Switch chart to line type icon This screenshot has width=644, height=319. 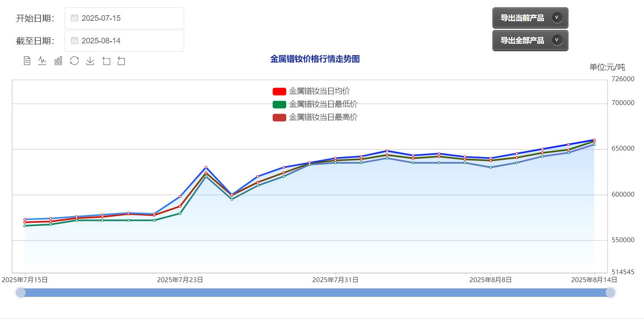(x=42, y=61)
